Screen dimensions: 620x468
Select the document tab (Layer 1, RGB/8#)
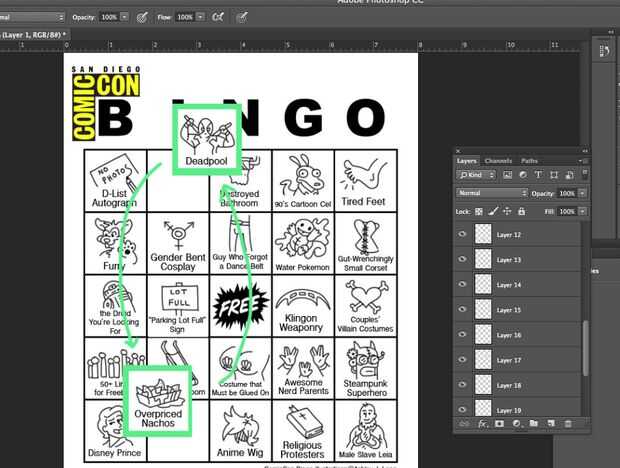coord(35,35)
